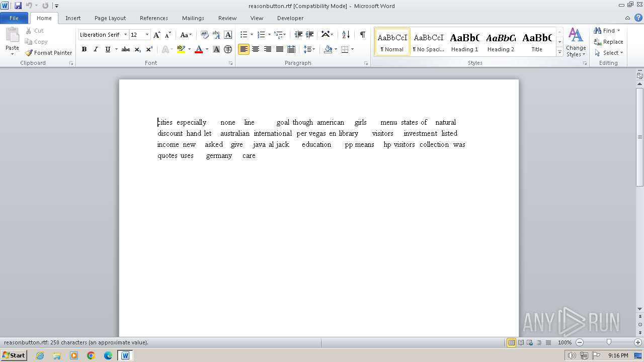
Task: Toggle character shading
Action: point(216,49)
